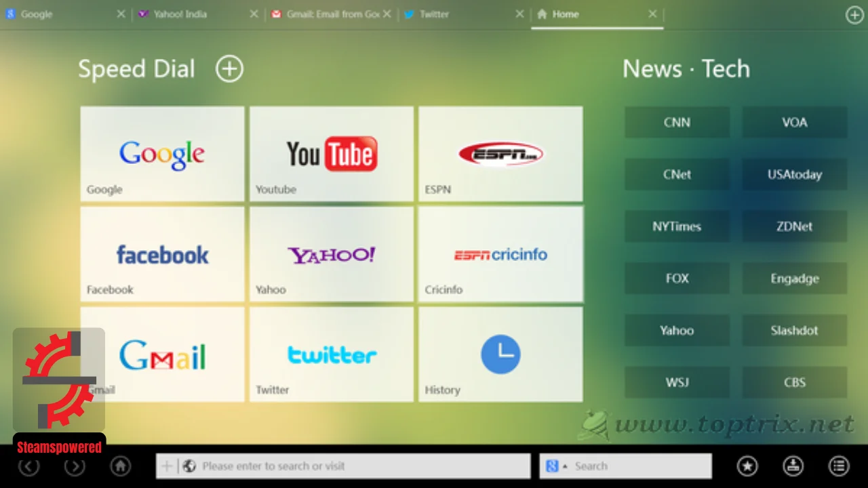This screenshot has width=868, height=488.
Task: Open ESPN speed dial tile
Action: pyautogui.click(x=500, y=154)
